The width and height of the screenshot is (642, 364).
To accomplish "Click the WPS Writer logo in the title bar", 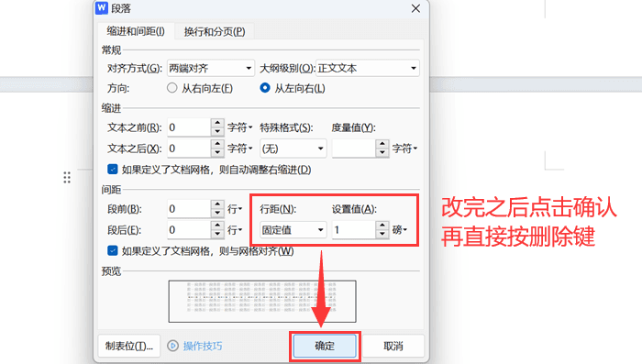I will 102,7.
